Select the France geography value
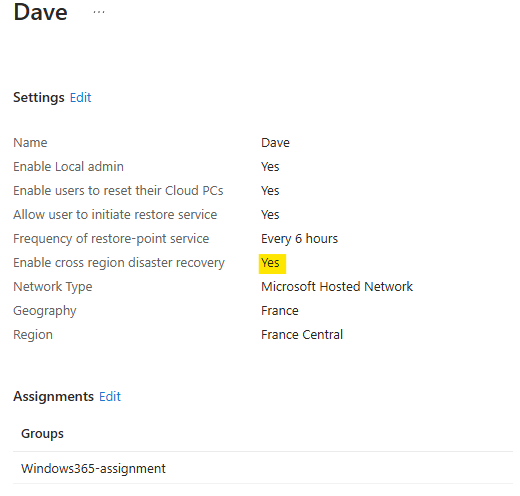This screenshot has width=520, height=496. 280,311
